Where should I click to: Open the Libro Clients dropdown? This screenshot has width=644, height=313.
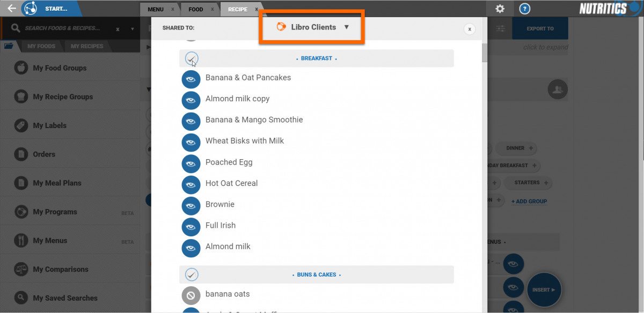coord(313,27)
